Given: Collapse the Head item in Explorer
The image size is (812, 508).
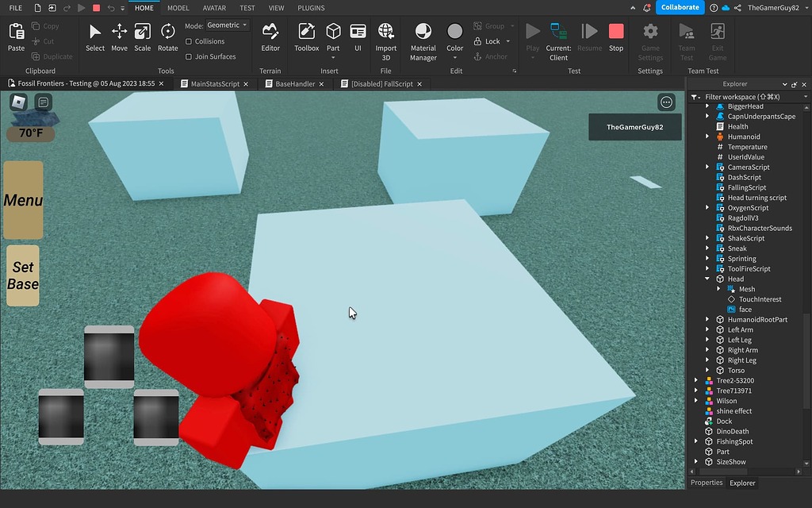Looking at the screenshot, I should click(708, 279).
